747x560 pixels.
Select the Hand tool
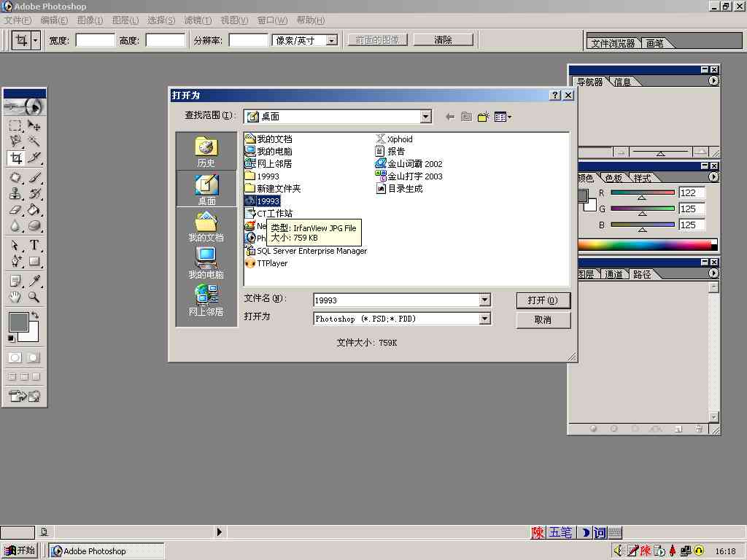tap(15, 297)
